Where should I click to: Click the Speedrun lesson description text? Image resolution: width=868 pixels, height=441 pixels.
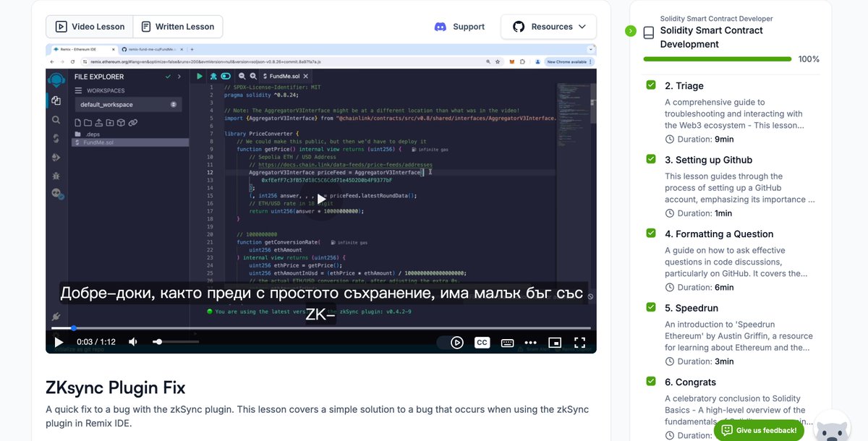(739, 336)
